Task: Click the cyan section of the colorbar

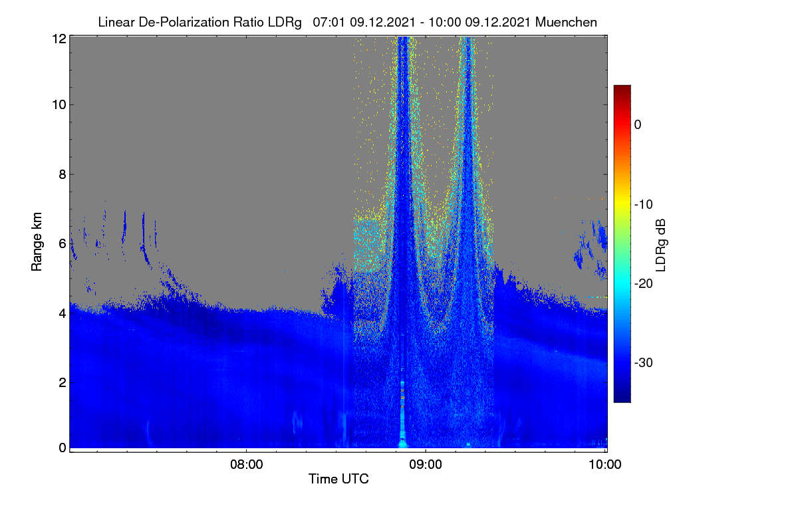Action: pos(622,284)
